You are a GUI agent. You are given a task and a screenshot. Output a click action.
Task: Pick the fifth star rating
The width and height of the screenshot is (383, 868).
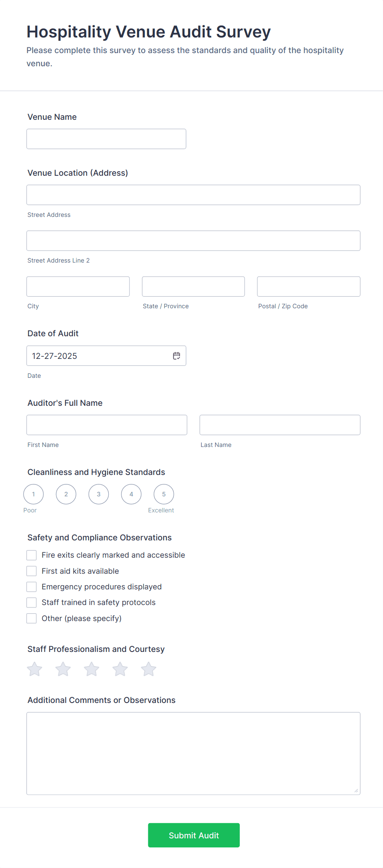[149, 669]
